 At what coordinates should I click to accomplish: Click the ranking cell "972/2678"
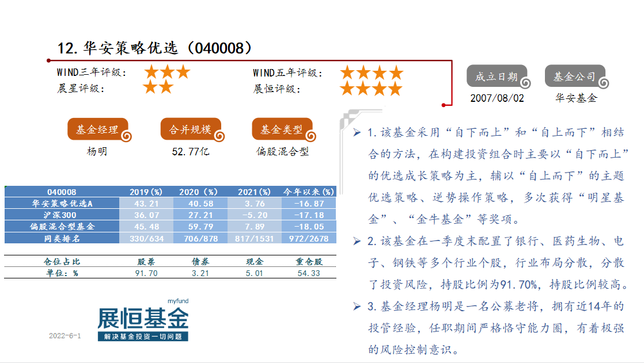tap(309, 238)
